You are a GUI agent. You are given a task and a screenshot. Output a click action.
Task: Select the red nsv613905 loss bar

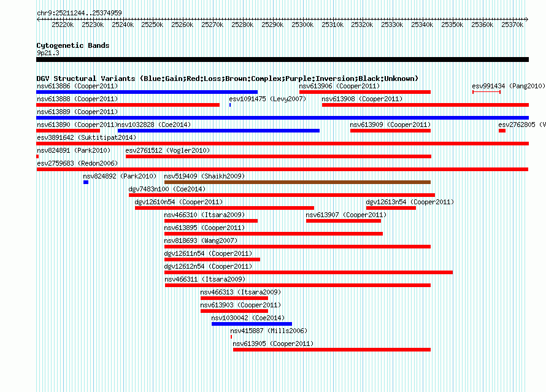click(x=332, y=350)
